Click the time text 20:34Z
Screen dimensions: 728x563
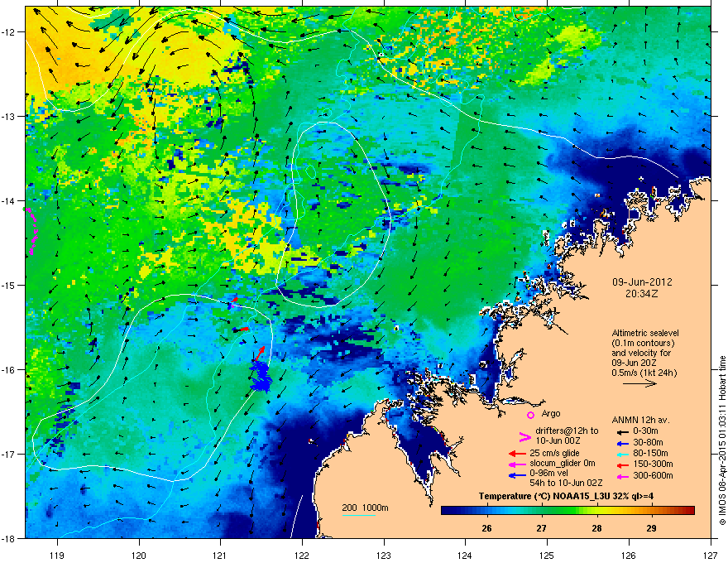coord(642,294)
